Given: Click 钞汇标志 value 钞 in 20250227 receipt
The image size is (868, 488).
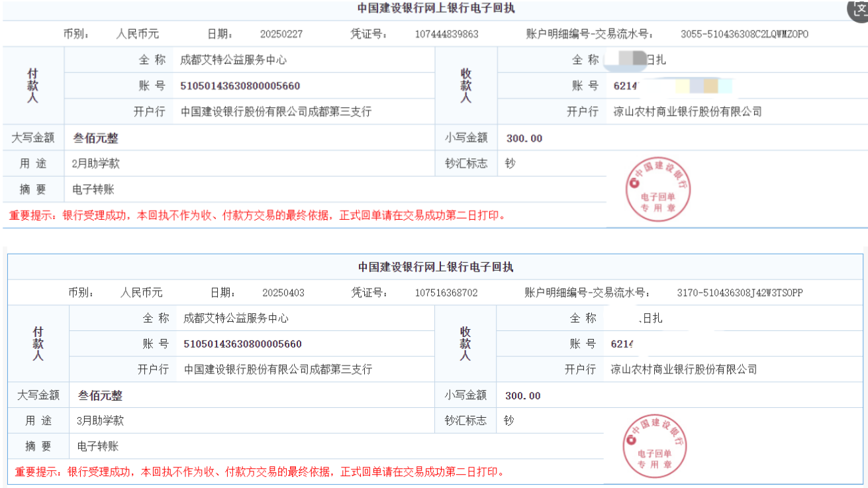Looking at the screenshot, I should (x=510, y=164).
